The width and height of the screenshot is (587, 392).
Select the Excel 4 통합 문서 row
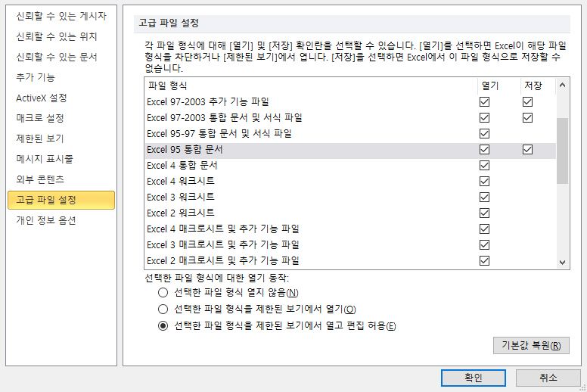350,166
